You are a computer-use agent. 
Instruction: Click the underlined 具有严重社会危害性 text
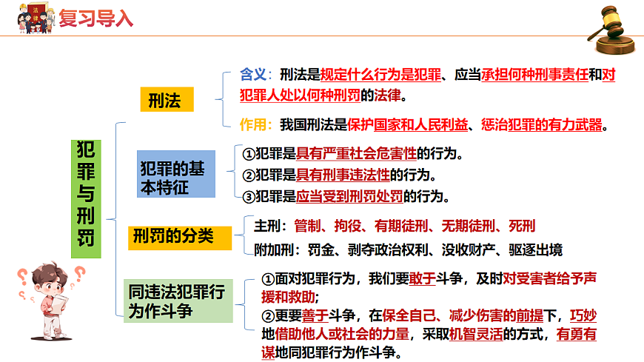(356, 154)
